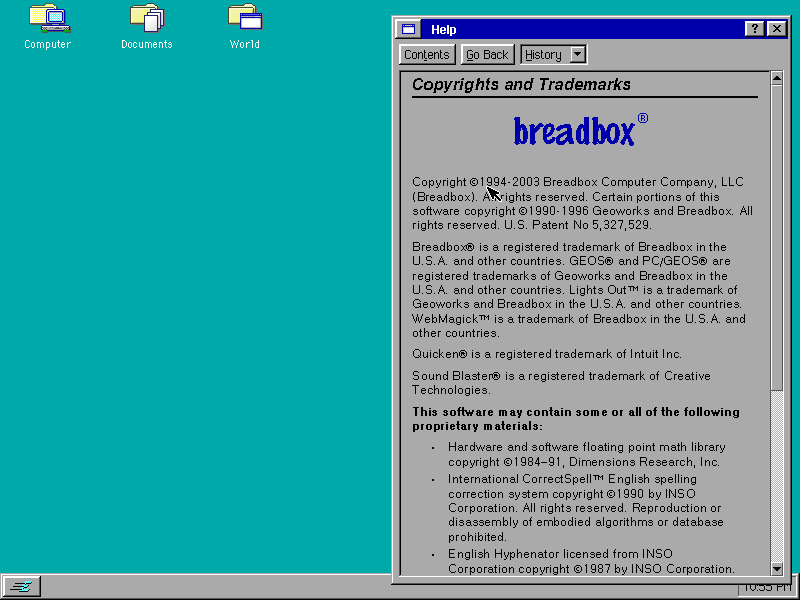Click the scroll down arrow in Help

click(777, 568)
